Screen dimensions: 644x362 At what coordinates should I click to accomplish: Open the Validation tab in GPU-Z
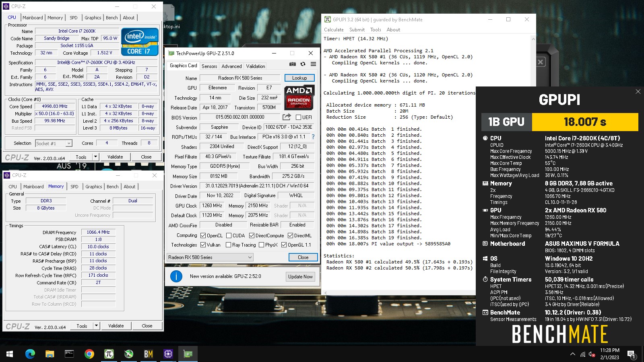click(256, 66)
